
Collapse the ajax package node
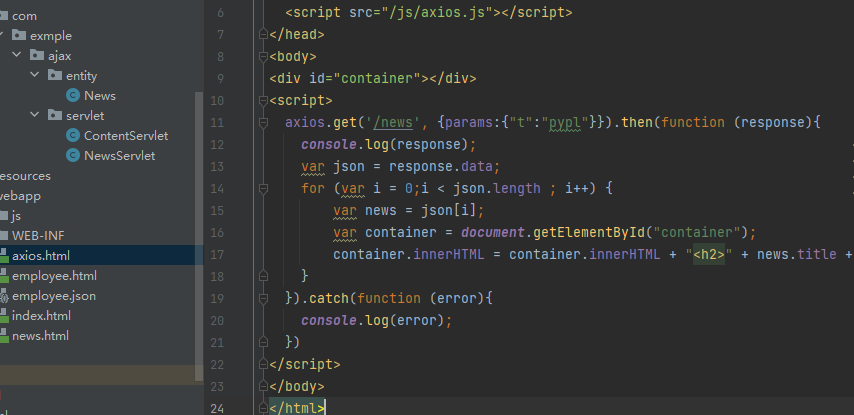coord(17,56)
